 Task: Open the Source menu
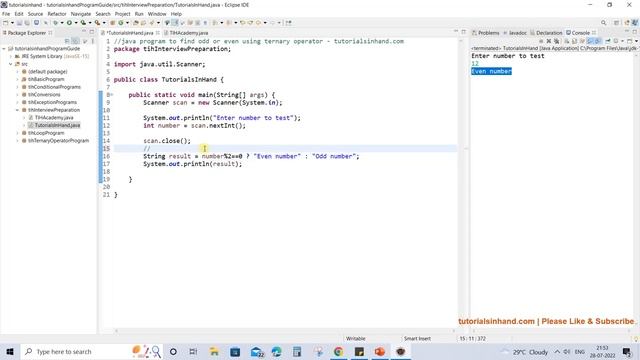tap(35, 14)
